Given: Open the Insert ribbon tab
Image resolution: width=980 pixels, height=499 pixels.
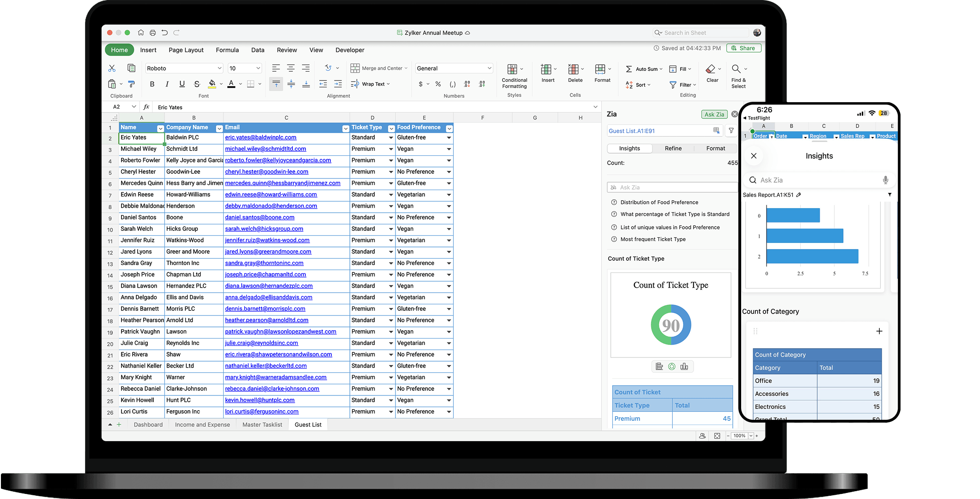Looking at the screenshot, I should tap(148, 50).
